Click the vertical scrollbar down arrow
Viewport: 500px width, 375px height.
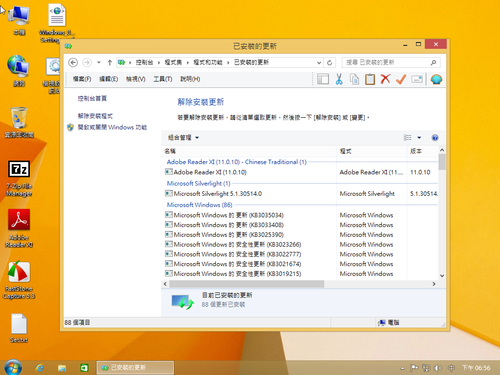coord(442,276)
